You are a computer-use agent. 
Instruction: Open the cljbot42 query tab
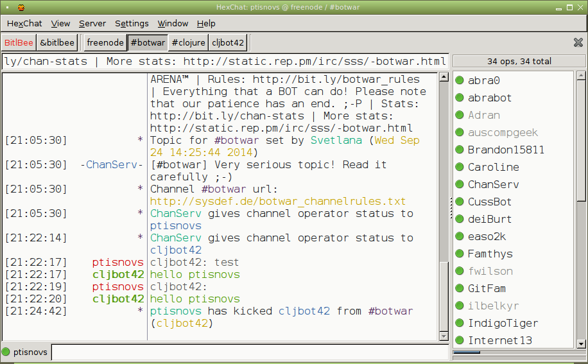click(228, 43)
